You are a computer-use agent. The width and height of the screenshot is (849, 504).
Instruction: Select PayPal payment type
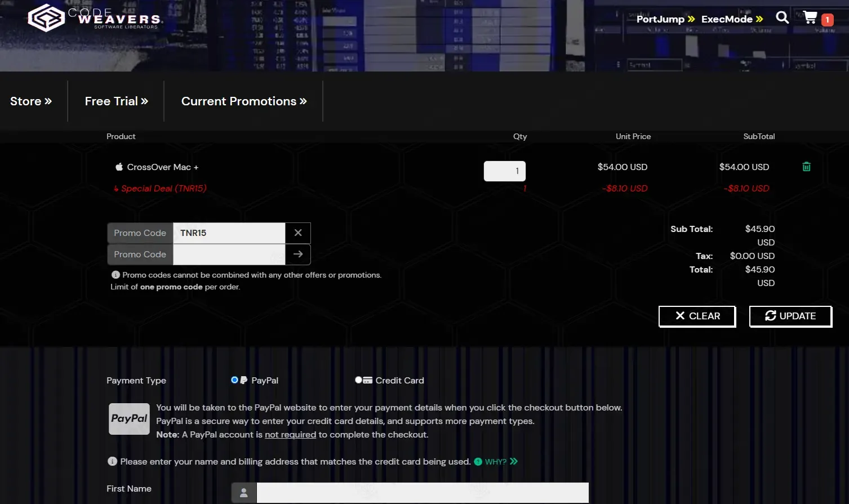(234, 380)
